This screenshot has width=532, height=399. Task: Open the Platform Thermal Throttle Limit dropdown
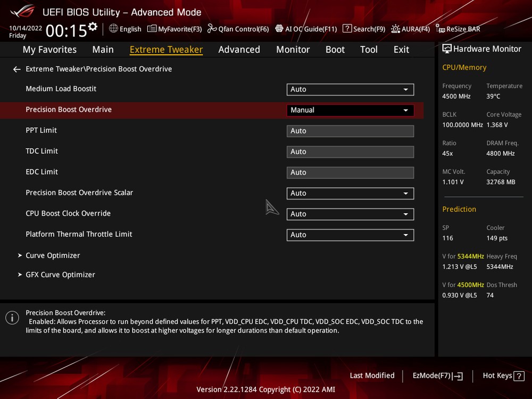(x=350, y=235)
